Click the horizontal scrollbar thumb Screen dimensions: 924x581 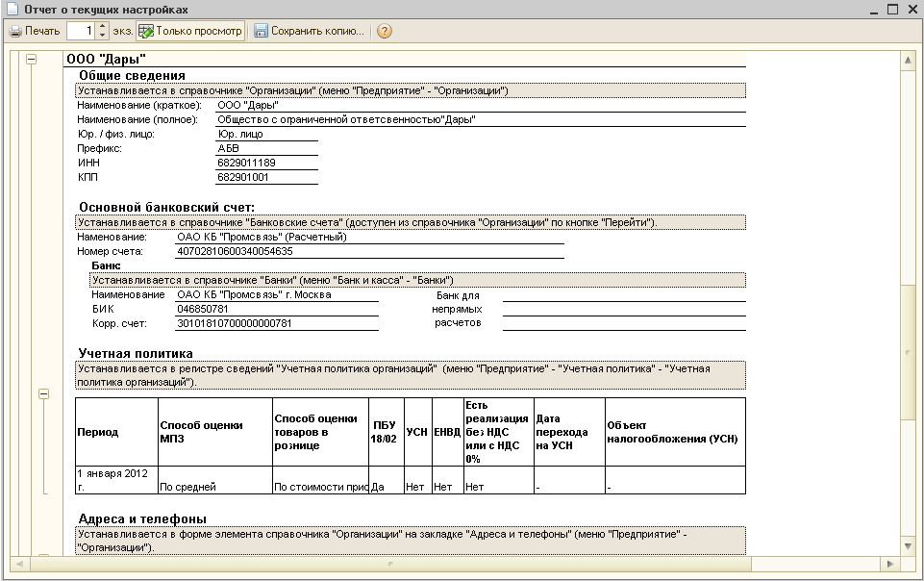[x=390, y=564]
